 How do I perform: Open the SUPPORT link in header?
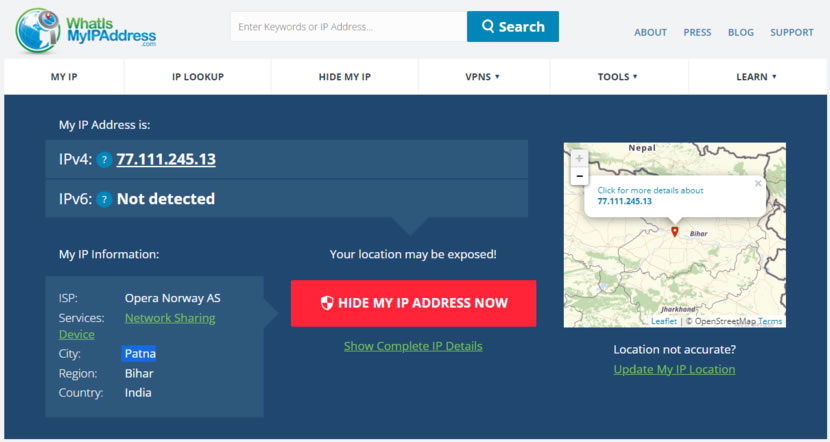(792, 32)
